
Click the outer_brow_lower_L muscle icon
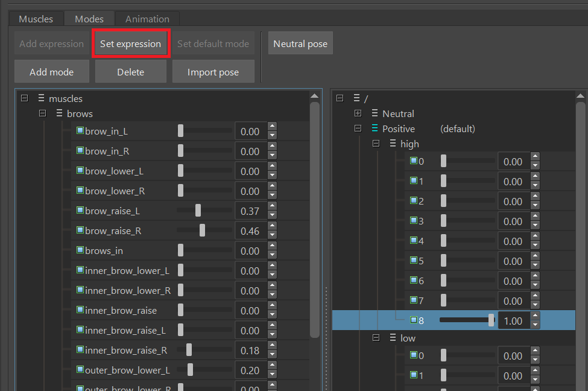pos(80,370)
